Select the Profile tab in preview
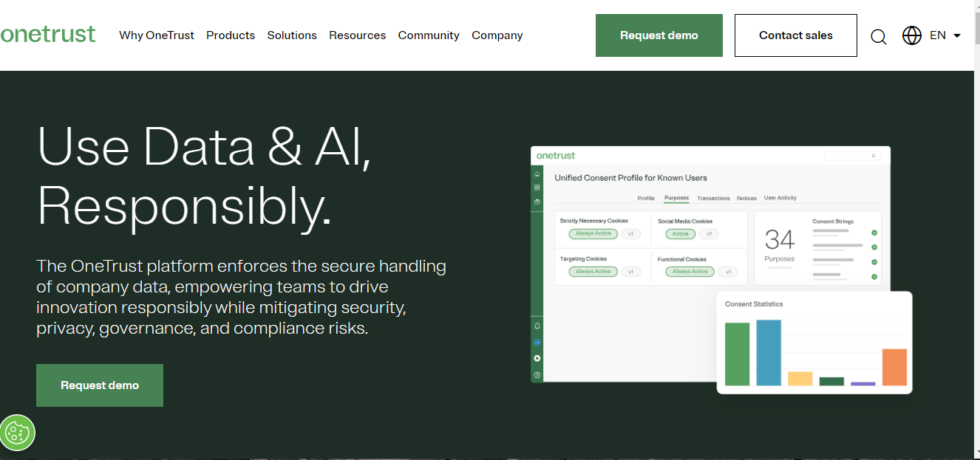The width and height of the screenshot is (980, 460). pyautogui.click(x=646, y=198)
